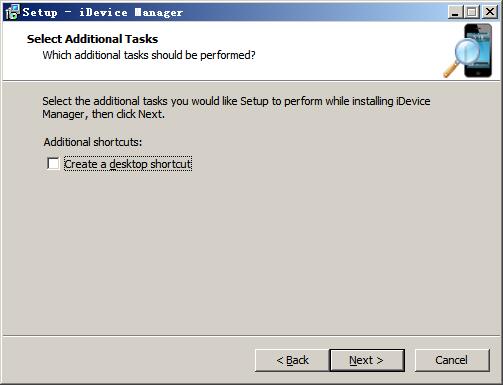Minimize the Setup window
The image size is (503, 385).
(455, 12)
